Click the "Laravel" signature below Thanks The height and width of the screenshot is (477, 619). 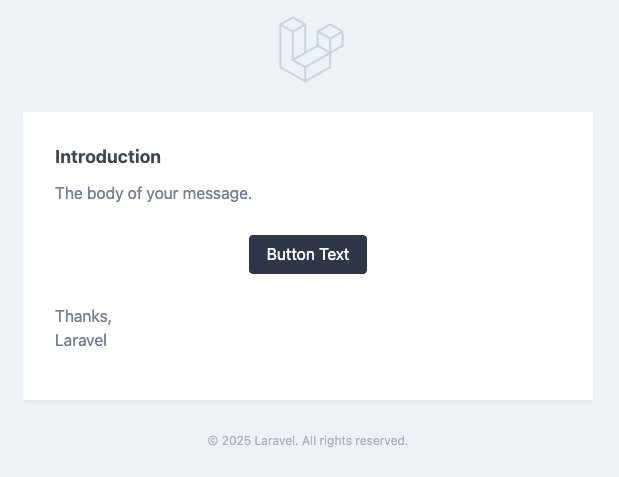tap(81, 340)
